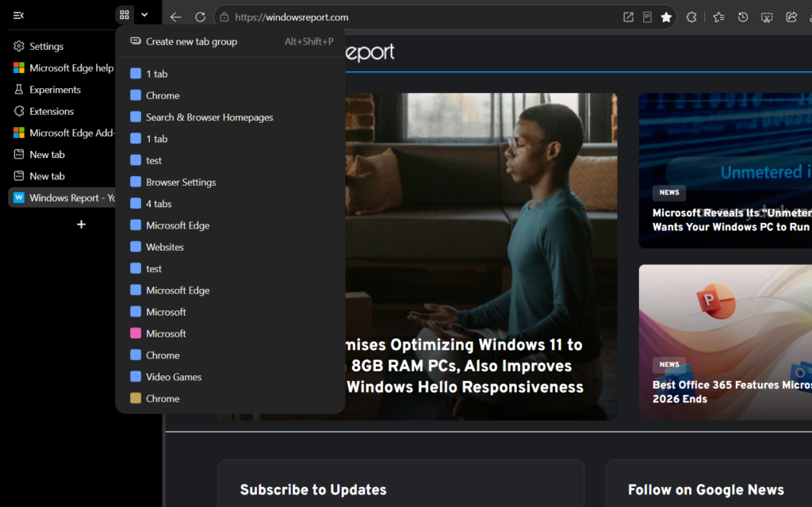Open the favorites list star icon
The image size is (812, 507).
pos(718,17)
